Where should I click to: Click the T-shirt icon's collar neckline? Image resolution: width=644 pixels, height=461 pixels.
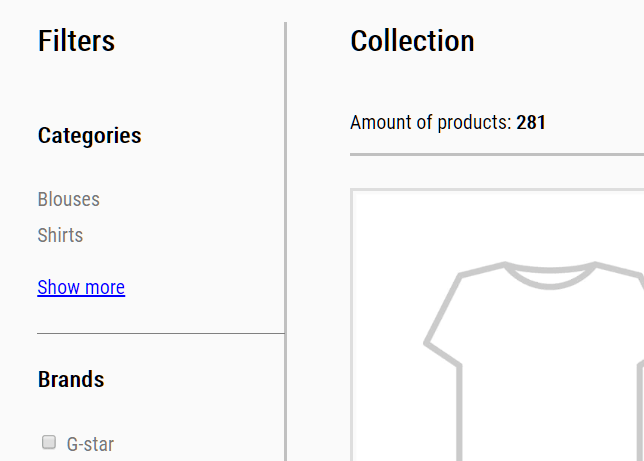click(x=550, y=276)
